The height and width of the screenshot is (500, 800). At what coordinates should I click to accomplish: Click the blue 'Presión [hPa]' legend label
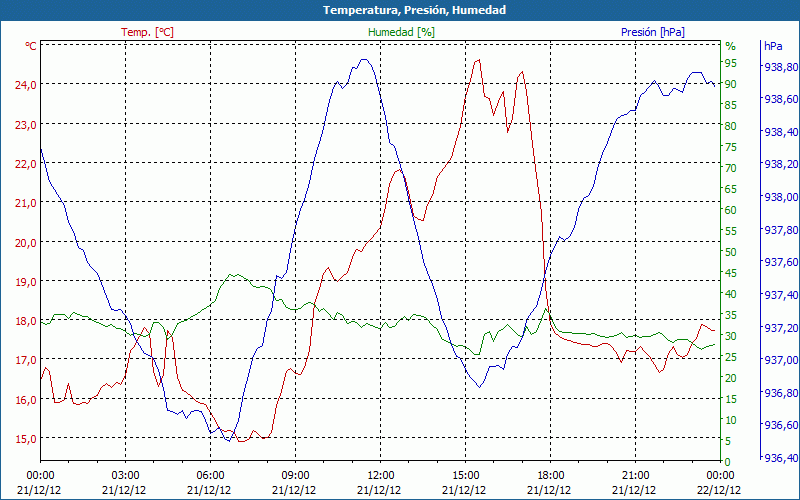pyautogui.click(x=653, y=32)
